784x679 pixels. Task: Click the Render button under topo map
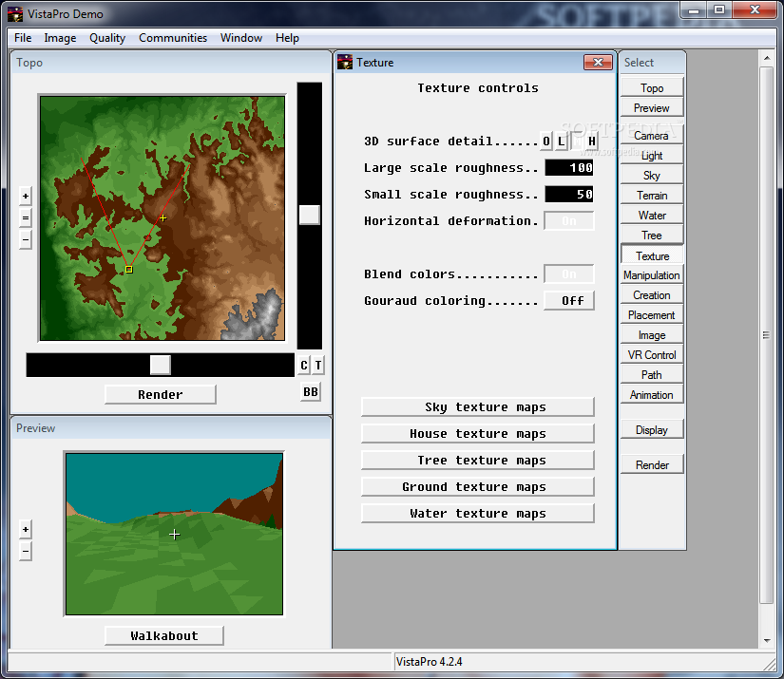coord(161,394)
